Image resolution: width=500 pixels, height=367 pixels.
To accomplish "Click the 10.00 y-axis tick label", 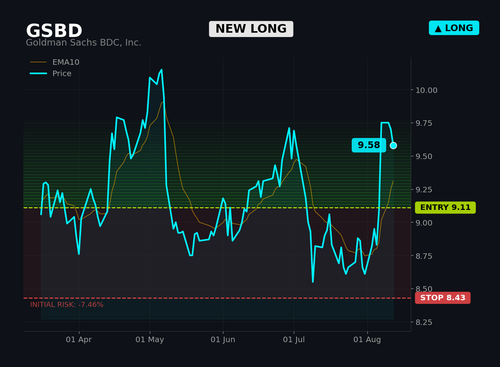I will click(426, 90).
